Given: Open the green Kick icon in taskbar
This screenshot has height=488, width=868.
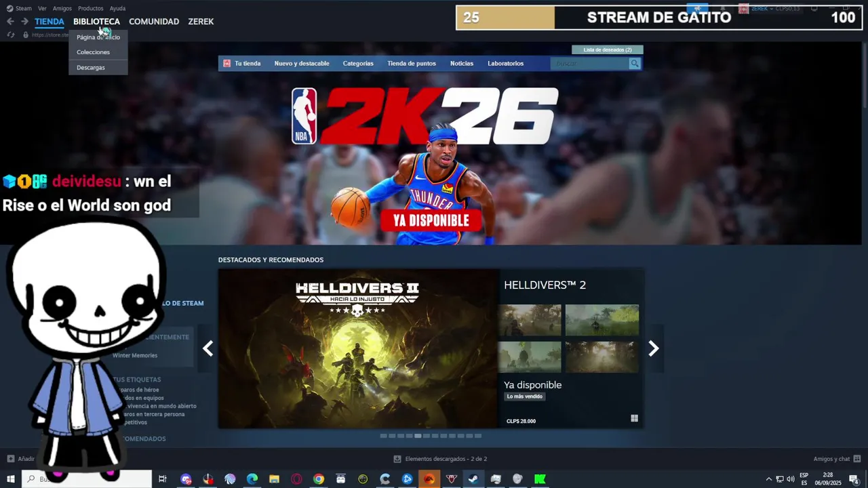Looking at the screenshot, I should pyautogui.click(x=540, y=479).
